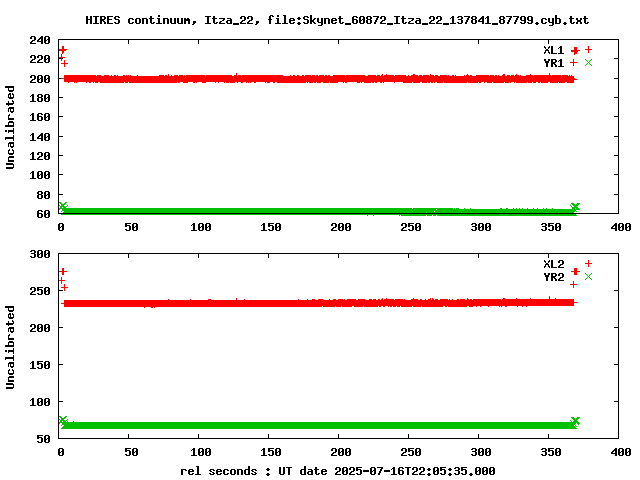Screen dimensions: 640x480
Task: Click y-axis value 50 in the XL2/YR2 plot
Action: point(44,439)
